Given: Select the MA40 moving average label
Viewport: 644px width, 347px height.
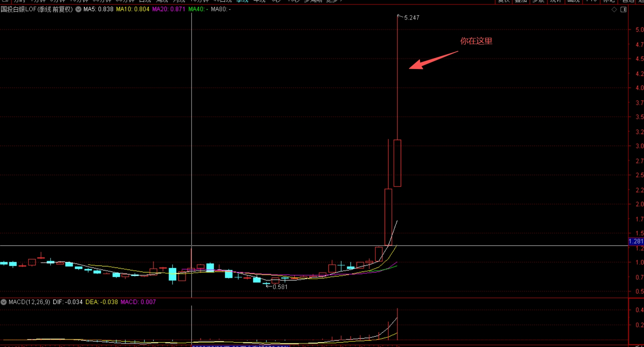Looking at the screenshot, I should 198,9.
